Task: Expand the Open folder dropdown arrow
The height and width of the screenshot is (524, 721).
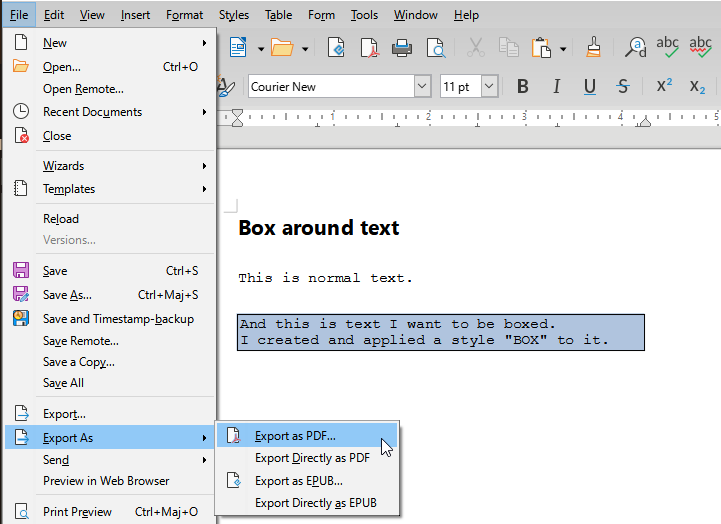Action: pos(305,49)
